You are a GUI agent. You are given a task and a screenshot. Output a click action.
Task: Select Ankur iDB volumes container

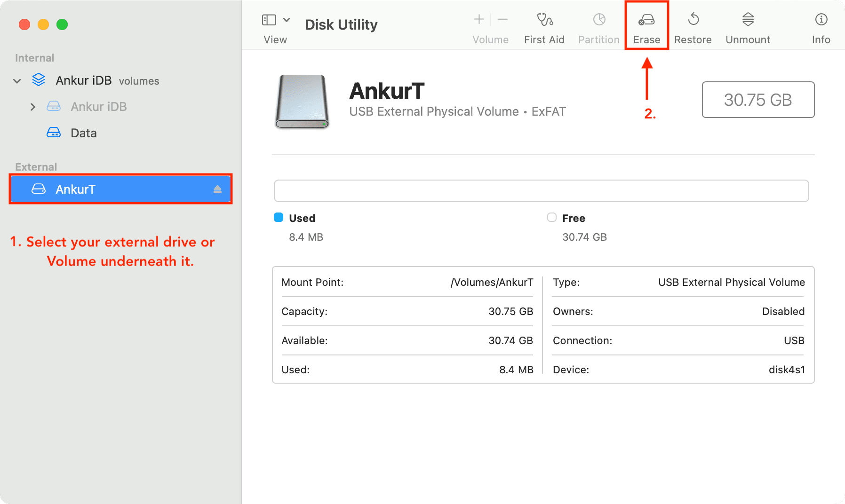pyautogui.click(x=107, y=80)
